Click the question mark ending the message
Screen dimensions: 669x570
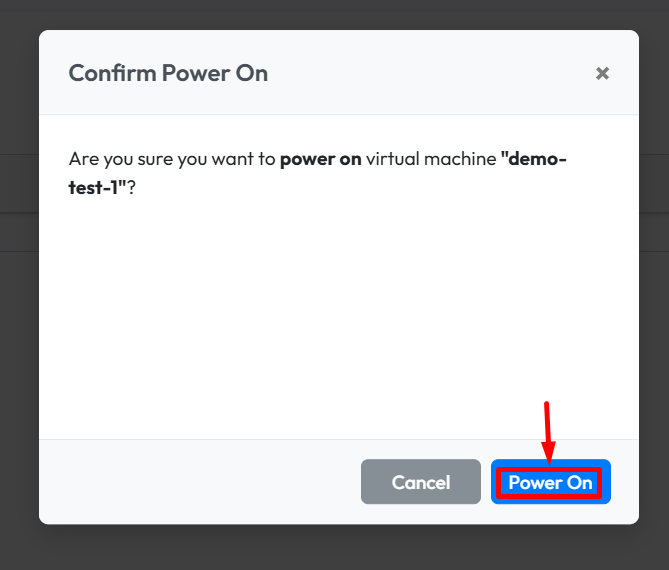(x=131, y=187)
